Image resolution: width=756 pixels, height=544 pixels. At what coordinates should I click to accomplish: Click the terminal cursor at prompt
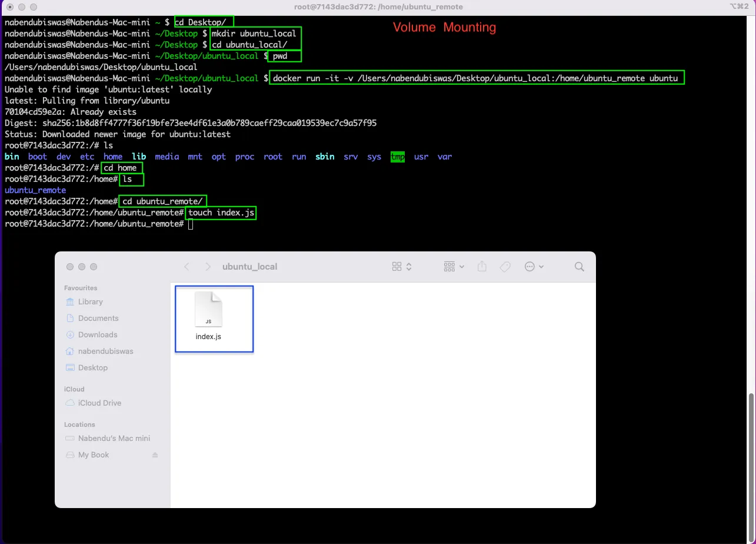point(191,224)
